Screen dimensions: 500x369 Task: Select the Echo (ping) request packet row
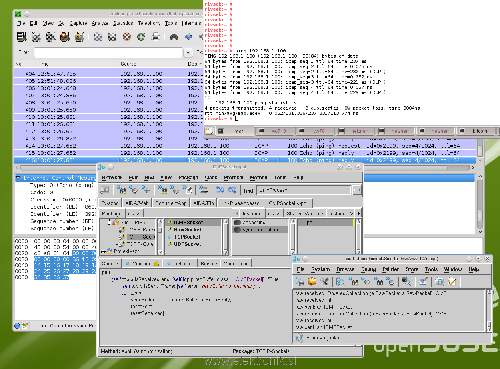pyautogui.click(x=246, y=146)
